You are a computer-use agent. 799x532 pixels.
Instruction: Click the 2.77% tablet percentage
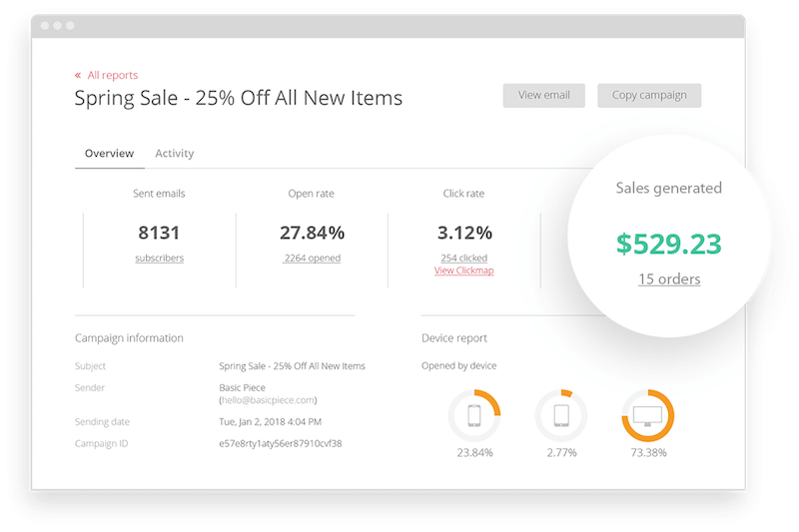[x=561, y=452]
